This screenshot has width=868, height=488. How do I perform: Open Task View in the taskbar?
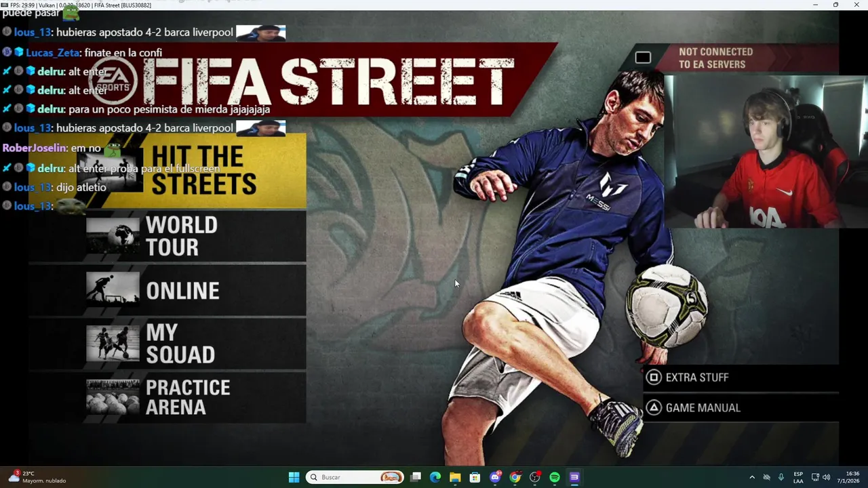416,477
